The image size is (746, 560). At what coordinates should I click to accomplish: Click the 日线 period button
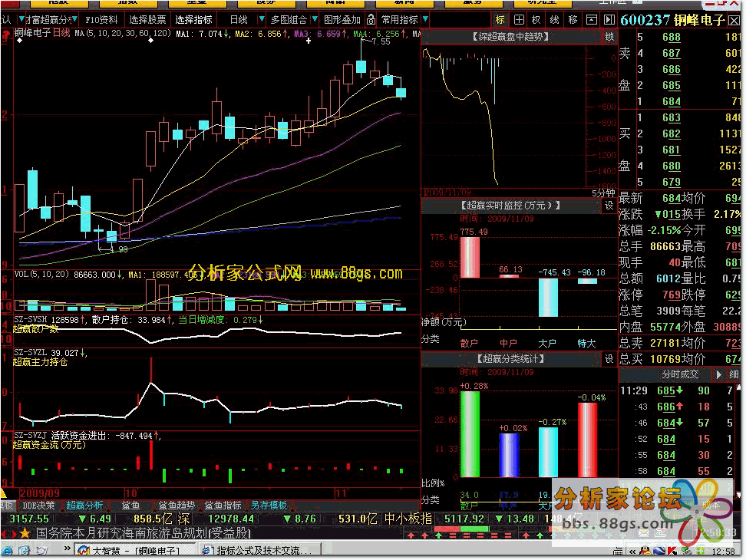pyautogui.click(x=239, y=19)
